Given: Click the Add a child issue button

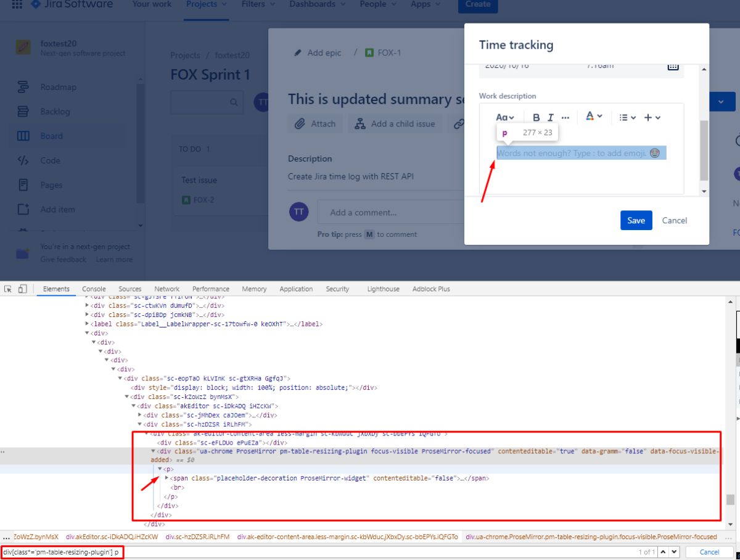Looking at the screenshot, I should point(395,123).
